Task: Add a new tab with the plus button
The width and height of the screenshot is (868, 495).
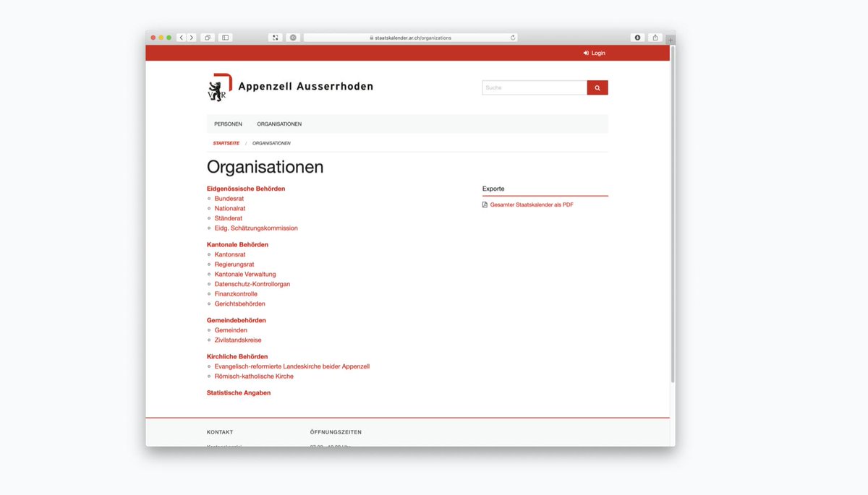Action: click(671, 40)
